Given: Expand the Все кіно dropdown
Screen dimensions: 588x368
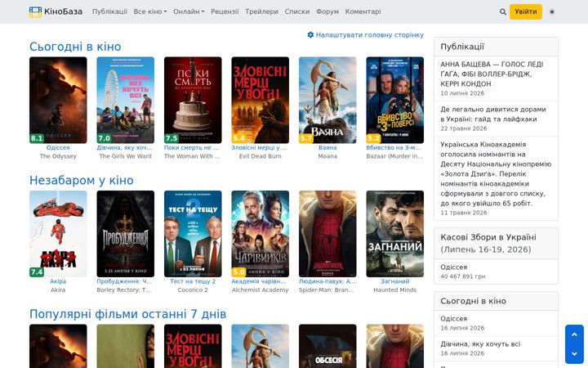Looking at the screenshot, I should click(150, 11).
